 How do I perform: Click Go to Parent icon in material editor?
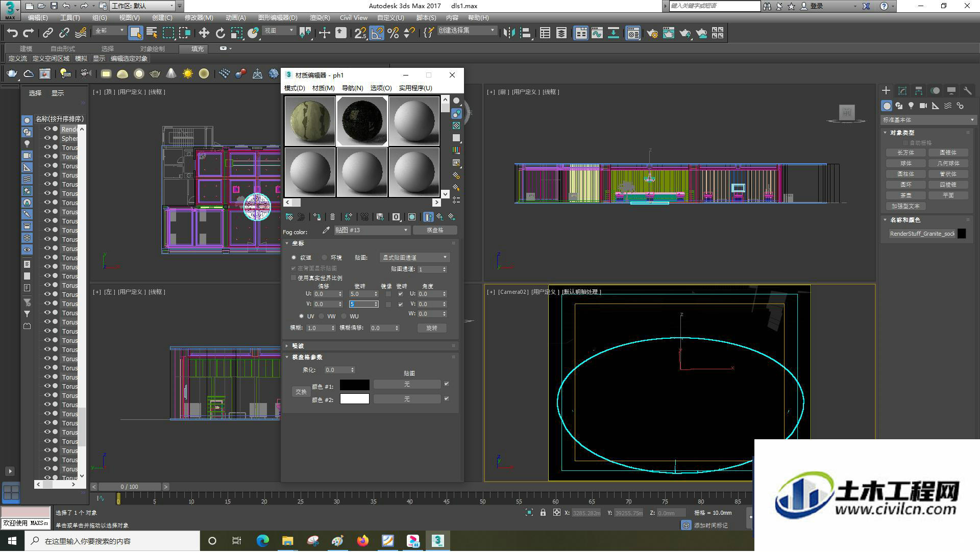click(x=439, y=217)
